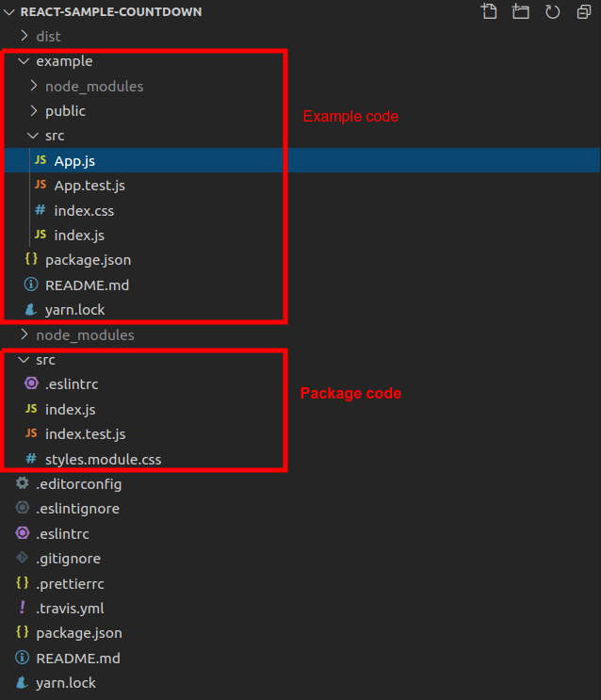601x700 pixels.
Task: Expand the dist folder
Action: [24, 36]
